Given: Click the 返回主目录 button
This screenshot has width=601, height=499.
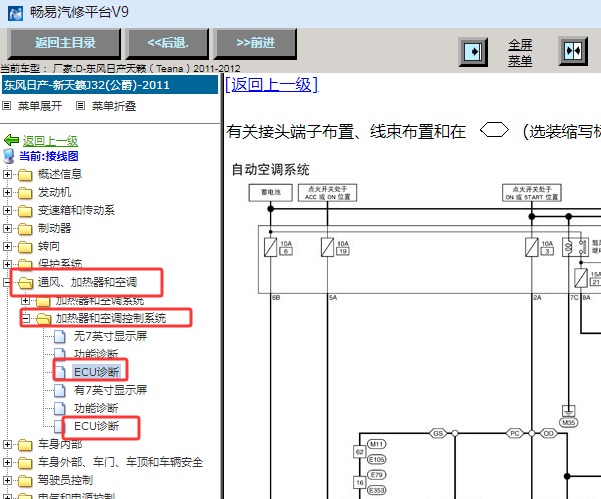Looking at the screenshot, I should click(x=64, y=43).
